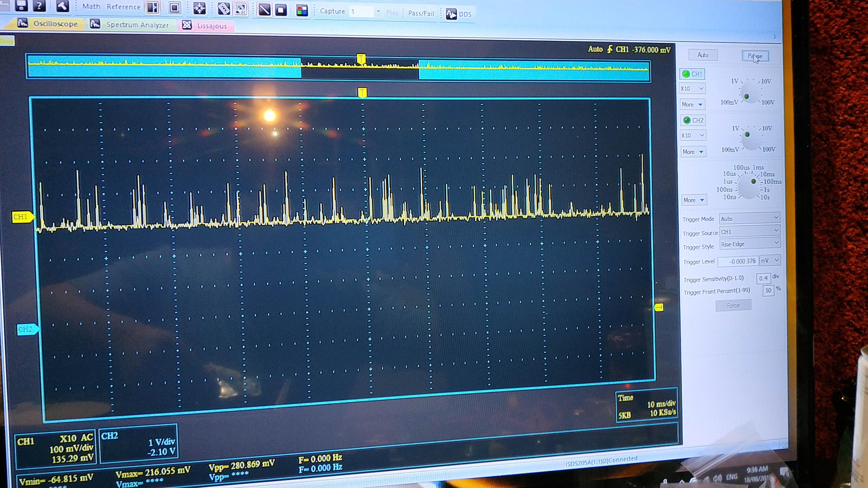Click the Force trigger button
Screen dimensions: 868x488
pos(733,305)
